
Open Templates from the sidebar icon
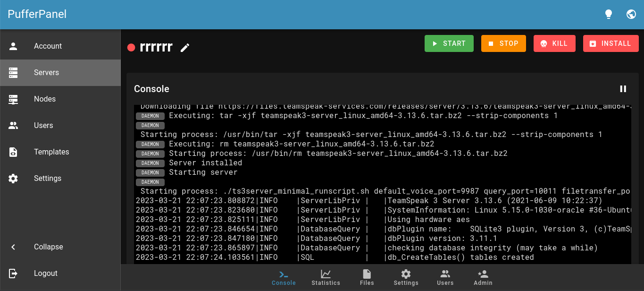tap(13, 152)
